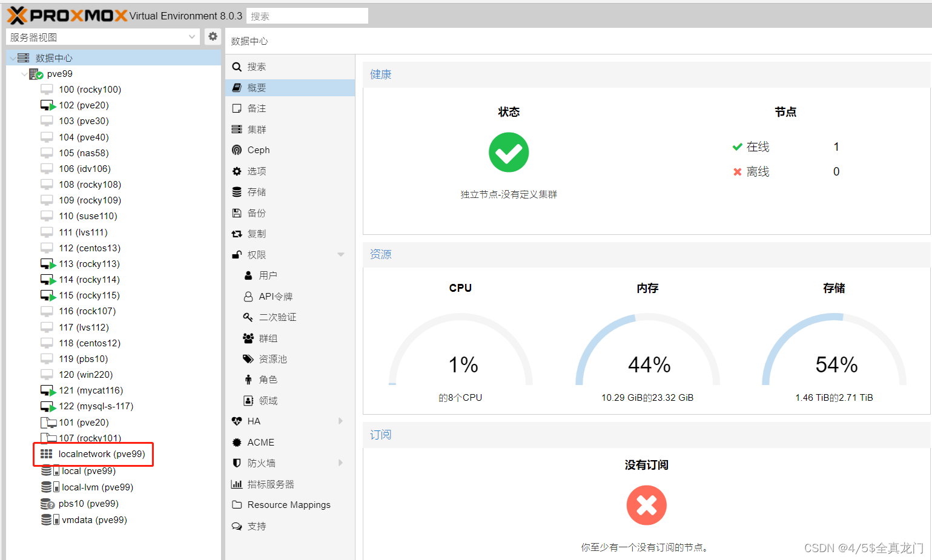This screenshot has width=932, height=560.
Task: Expand the HA submenu arrow
Action: pos(340,421)
